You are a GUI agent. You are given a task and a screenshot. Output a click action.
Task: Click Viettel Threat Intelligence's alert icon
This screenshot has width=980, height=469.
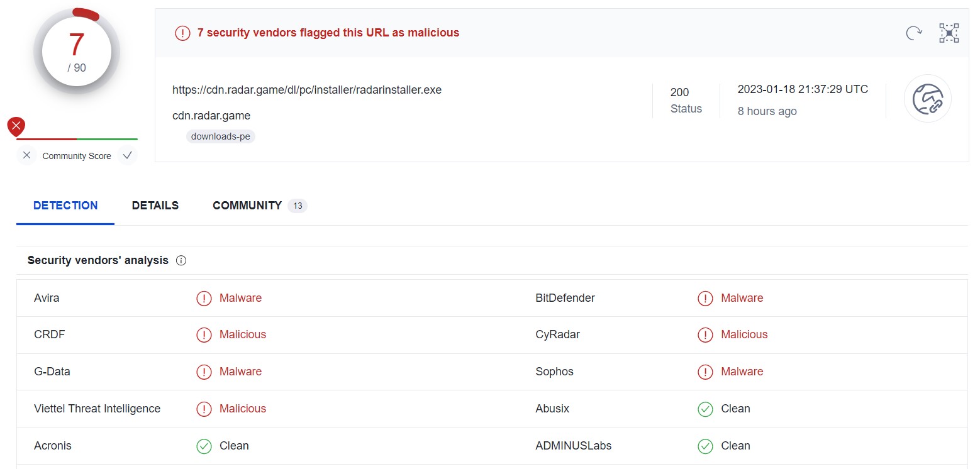point(204,409)
